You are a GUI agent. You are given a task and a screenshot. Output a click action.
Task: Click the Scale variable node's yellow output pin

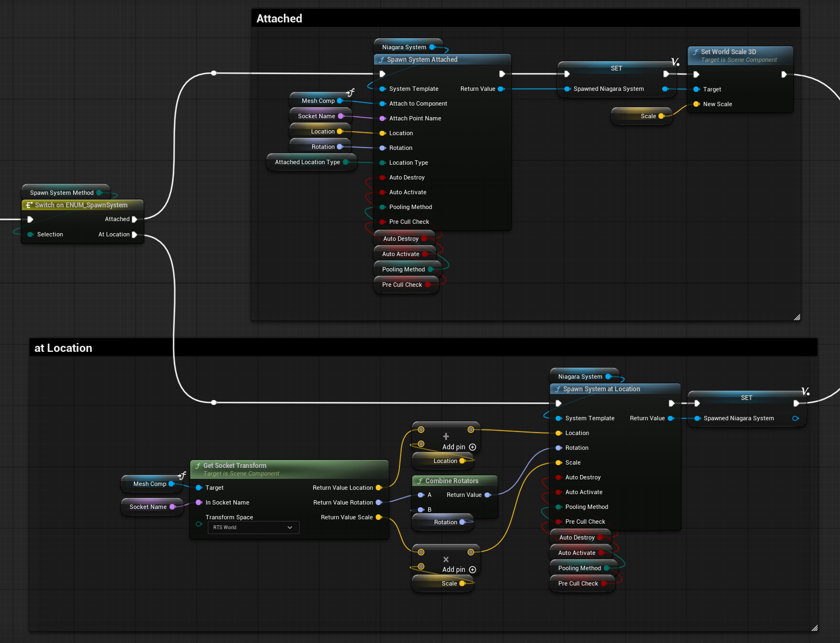[661, 116]
